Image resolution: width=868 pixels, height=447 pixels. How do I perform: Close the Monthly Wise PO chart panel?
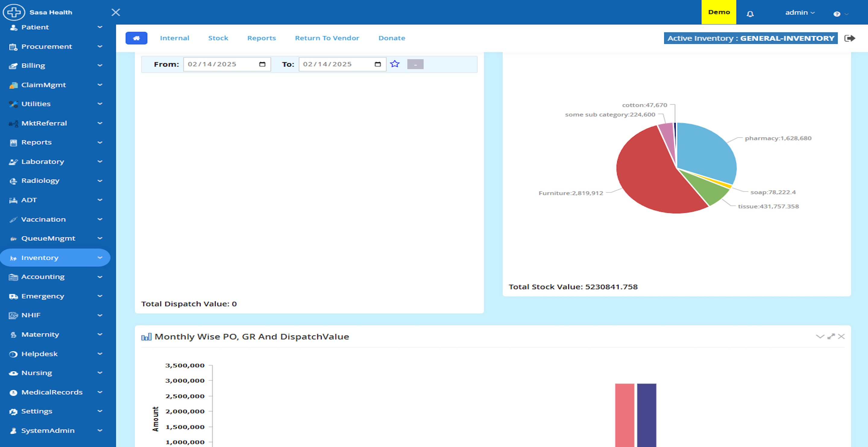coord(841,336)
